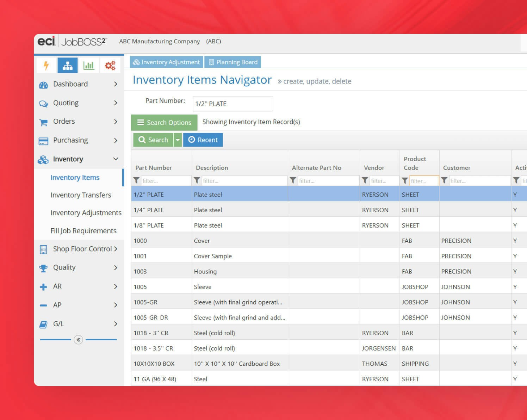Switch to the Inventory Adjustment tab
527x420 pixels.
[167, 62]
